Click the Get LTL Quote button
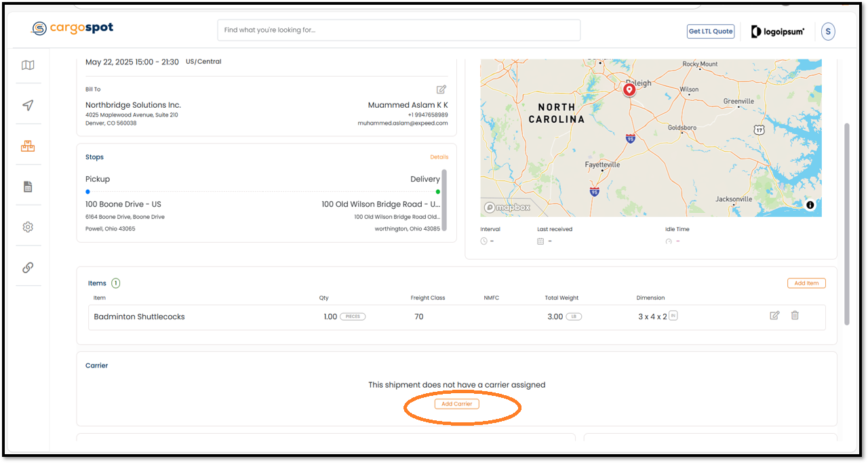 [710, 31]
